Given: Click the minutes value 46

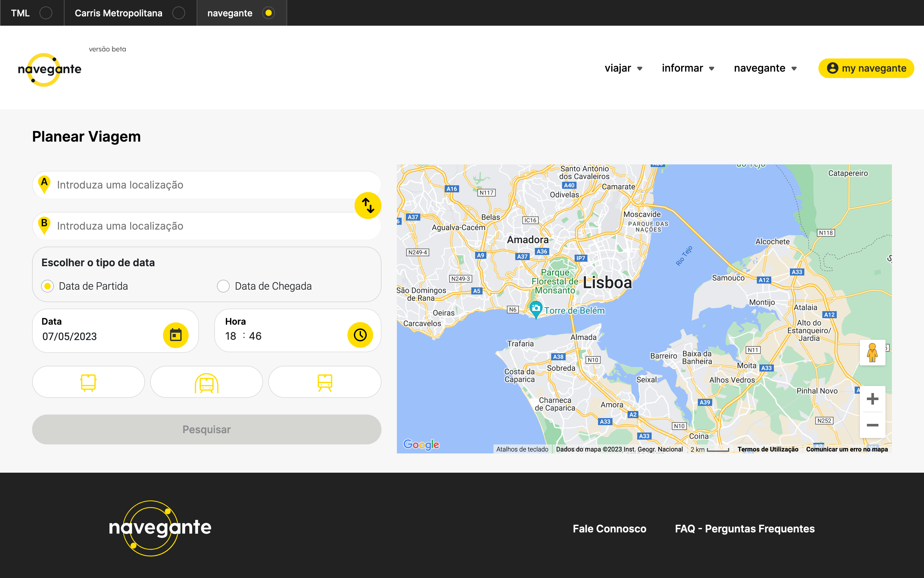Looking at the screenshot, I should 255,336.
